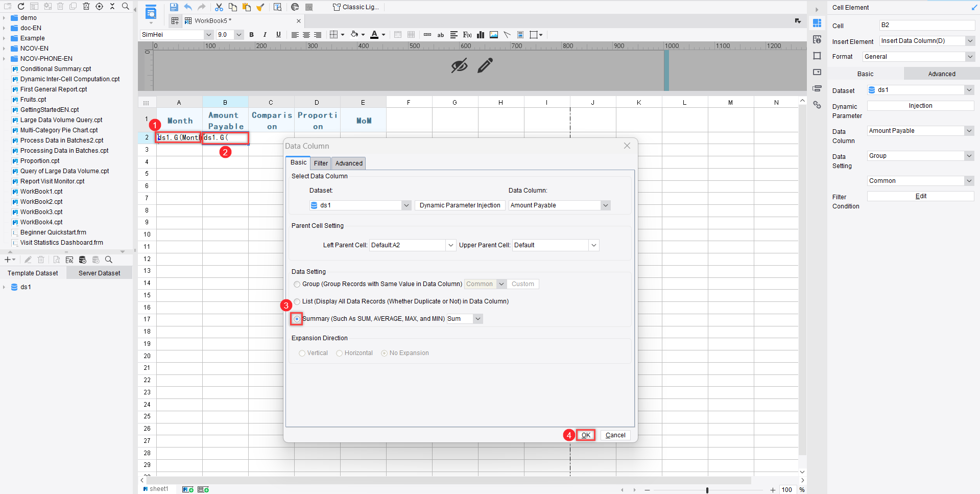Click the zoom slider handle at the bottom
This screenshot has width=980, height=494.
point(707,490)
